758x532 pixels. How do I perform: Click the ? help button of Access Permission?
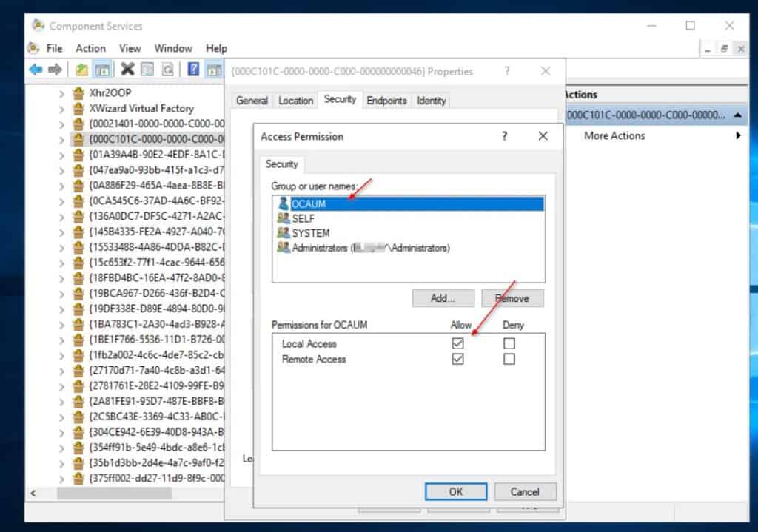point(505,136)
